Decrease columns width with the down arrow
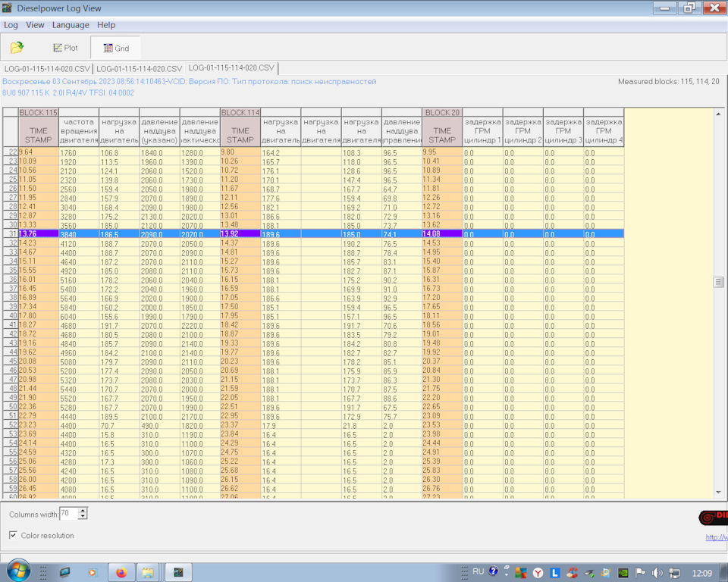This screenshot has width=728, height=582. [83, 517]
